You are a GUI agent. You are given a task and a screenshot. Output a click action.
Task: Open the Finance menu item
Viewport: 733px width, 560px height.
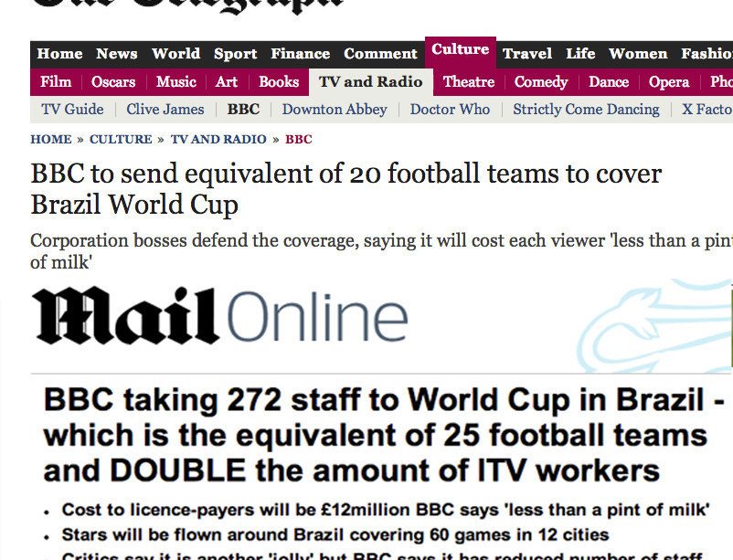click(300, 54)
